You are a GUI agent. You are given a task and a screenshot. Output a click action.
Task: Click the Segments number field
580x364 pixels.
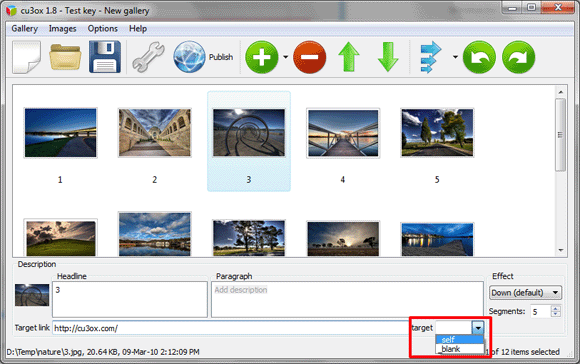[x=541, y=311]
